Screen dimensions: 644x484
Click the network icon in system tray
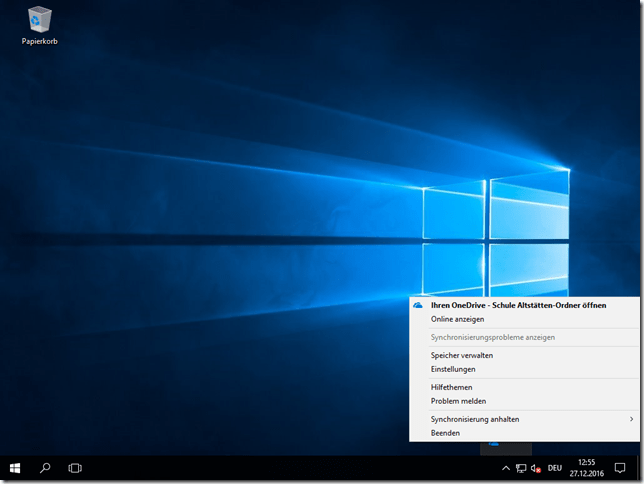pos(521,468)
